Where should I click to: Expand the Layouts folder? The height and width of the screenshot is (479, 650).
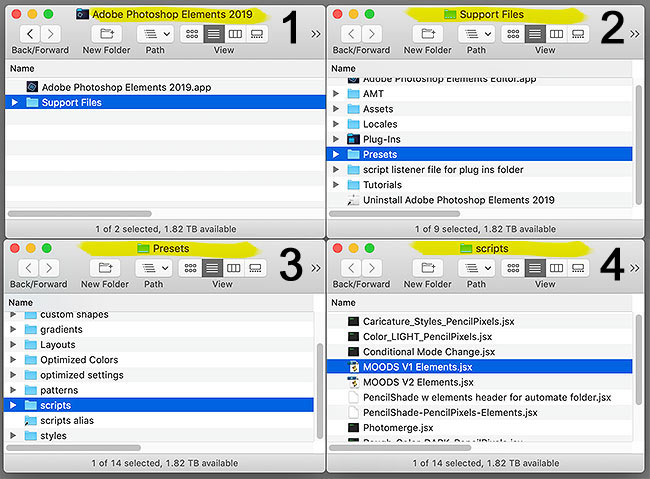pyautogui.click(x=13, y=344)
